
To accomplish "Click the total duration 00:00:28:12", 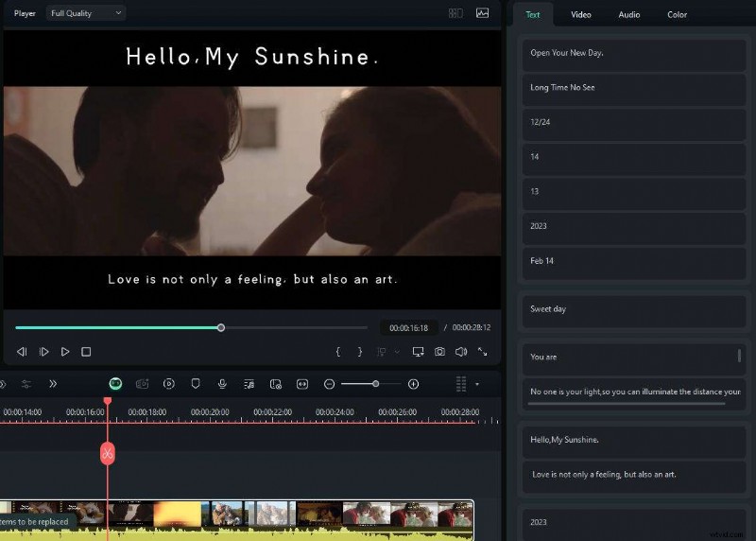I will click(471, 327).
